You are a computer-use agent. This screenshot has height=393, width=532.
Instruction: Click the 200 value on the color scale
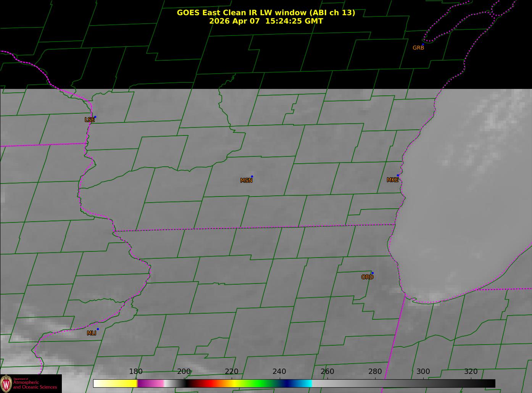(184, 372)
